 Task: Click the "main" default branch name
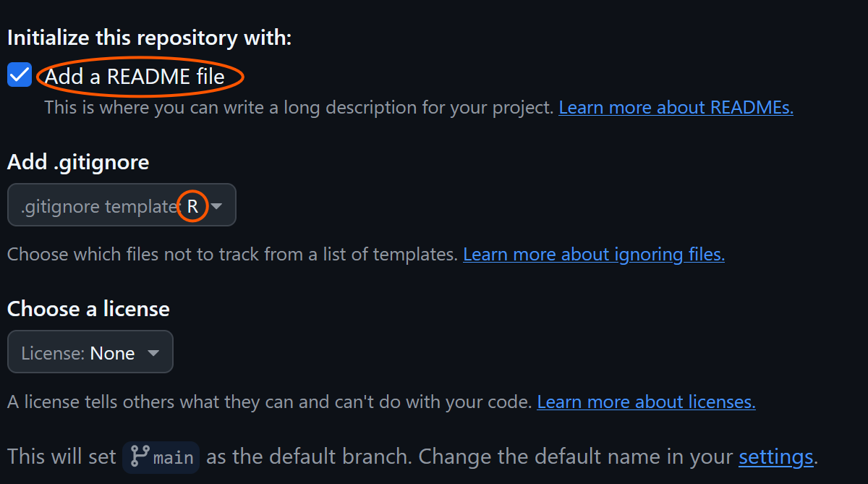174,458
